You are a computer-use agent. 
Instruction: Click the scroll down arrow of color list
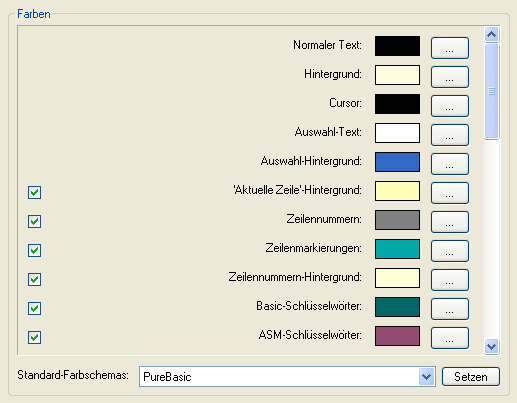pyautogui.click(x=492, y=346)
